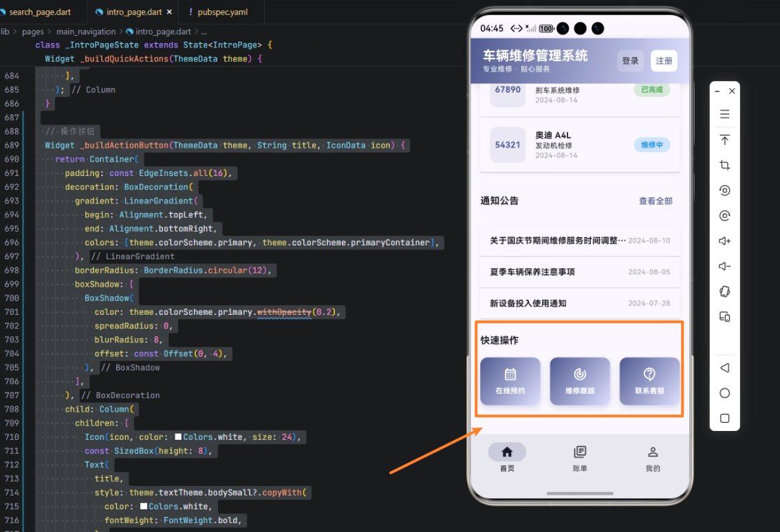The width and height of the screenshot is (780, 532).
Task: Click the rotate counter-clockwise icon in emulator toolbar
Action: tap(724, 190)
